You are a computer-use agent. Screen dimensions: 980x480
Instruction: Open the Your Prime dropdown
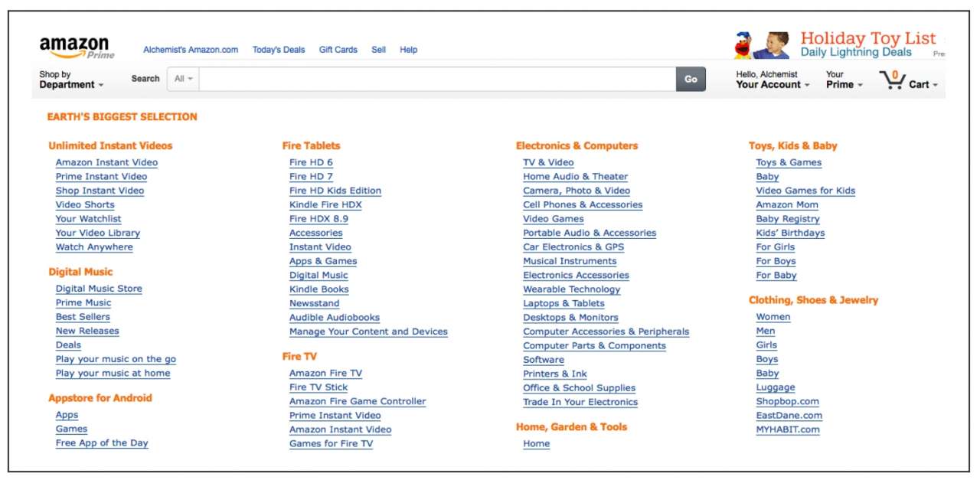pyautogui.click(x=844, y=80)
